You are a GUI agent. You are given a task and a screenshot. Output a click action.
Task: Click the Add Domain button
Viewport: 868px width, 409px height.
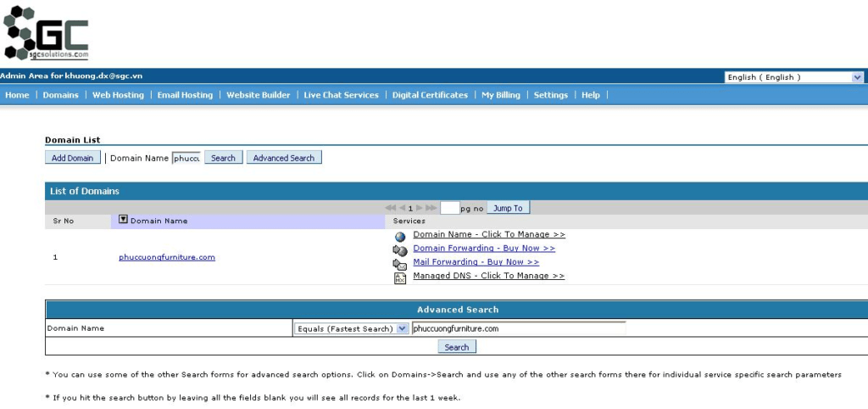(73, 158)
